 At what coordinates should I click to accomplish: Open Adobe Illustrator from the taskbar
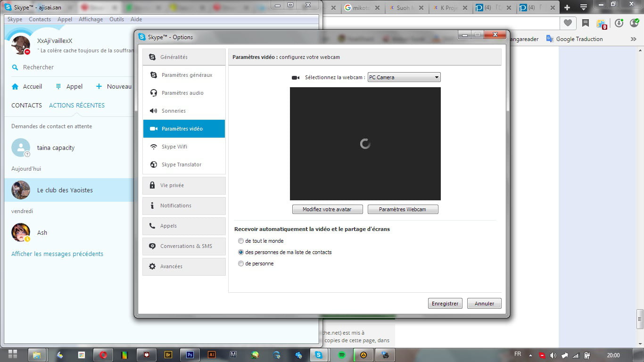tap(212, 355)
